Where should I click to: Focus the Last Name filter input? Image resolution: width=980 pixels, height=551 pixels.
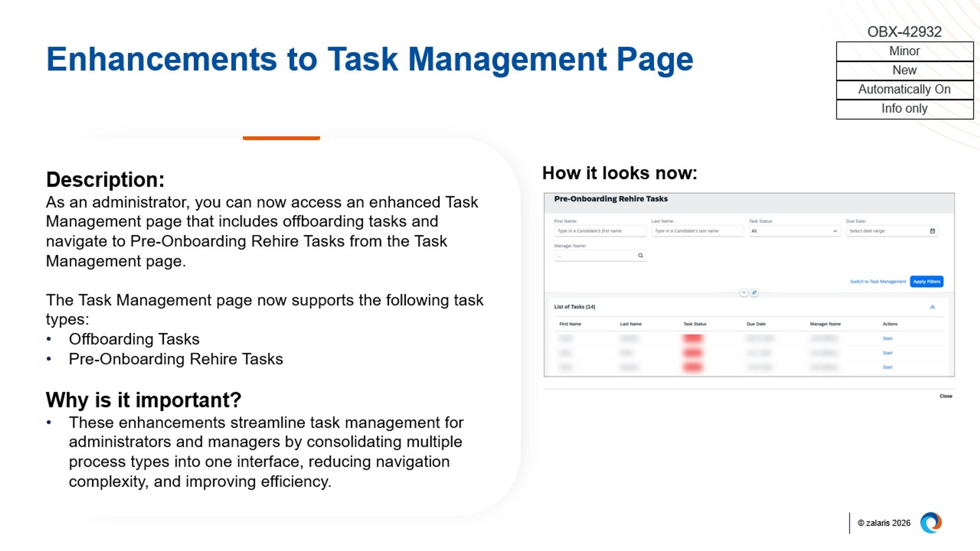point(697,231)
